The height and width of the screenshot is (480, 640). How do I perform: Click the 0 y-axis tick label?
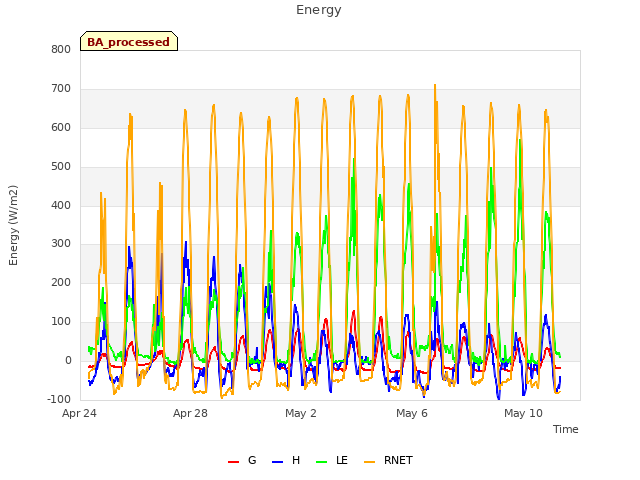(68, 361)
